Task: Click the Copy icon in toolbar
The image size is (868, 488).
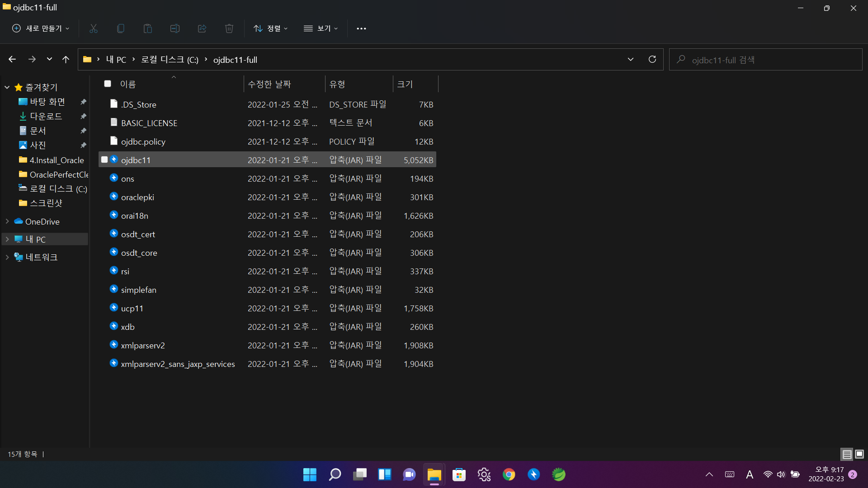Action: pyautogui.click(x=121, y=28)
